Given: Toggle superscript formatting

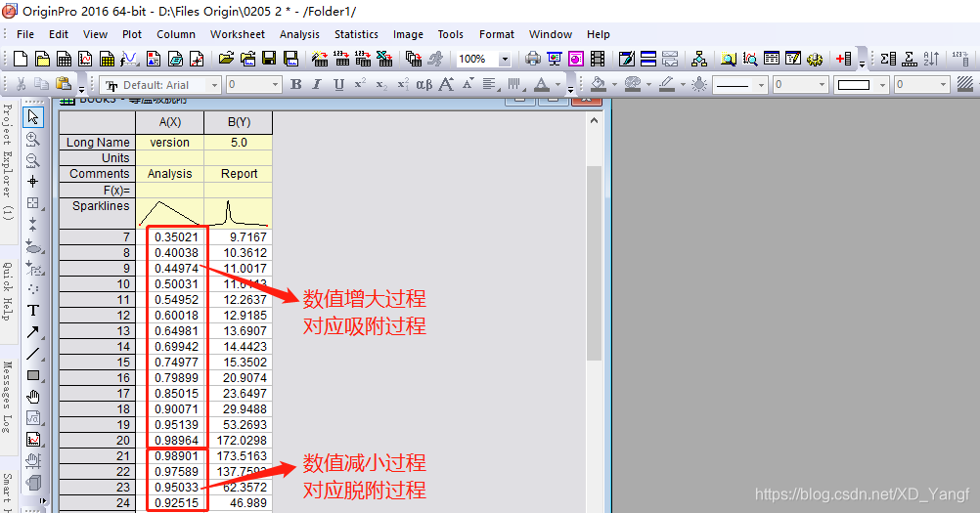Looking at the screenshot, I should pyautogui.click(x=360, y=84).
